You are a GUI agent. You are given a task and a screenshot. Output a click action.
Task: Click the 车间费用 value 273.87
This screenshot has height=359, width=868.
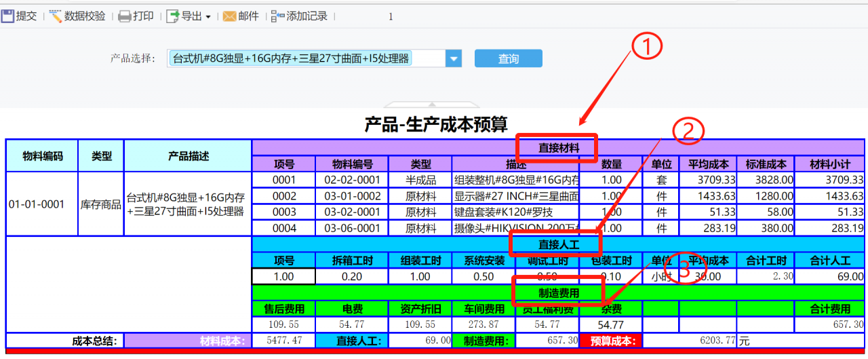coord(484,324)
